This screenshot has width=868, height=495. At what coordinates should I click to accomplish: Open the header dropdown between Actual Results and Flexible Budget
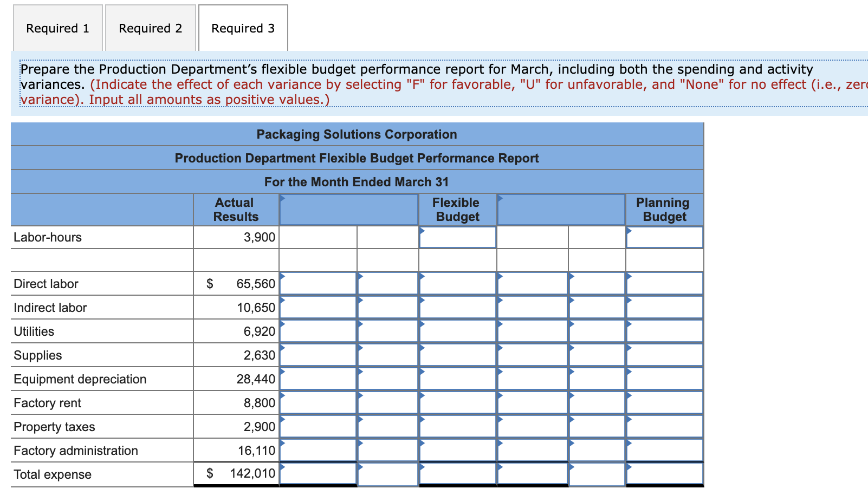pos(349,210)
